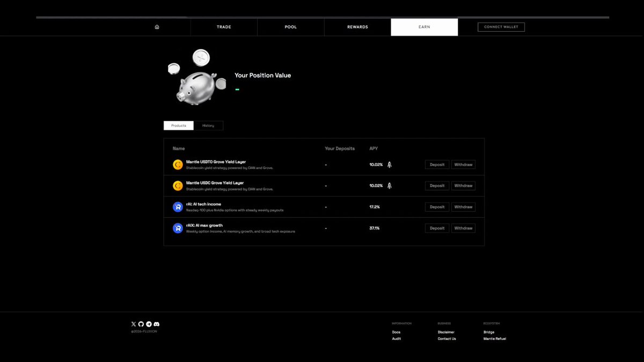Click the Mantle USDT0 Grove coin icon
The height and width of the screenshot is (362, 644).
click(178, 165)
